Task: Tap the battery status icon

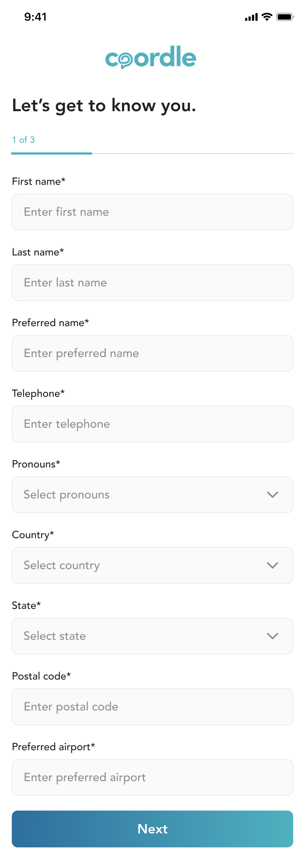Action: [285, 17]
